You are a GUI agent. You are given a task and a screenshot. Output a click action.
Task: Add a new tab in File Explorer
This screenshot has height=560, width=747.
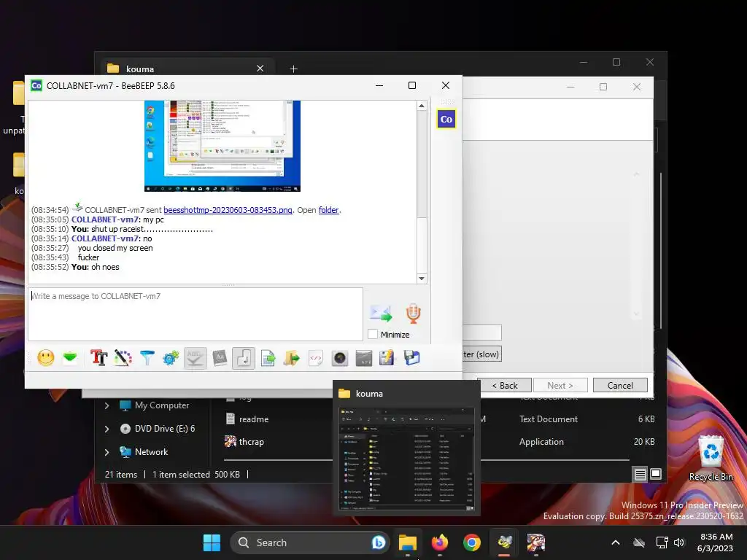coord(293,69)
